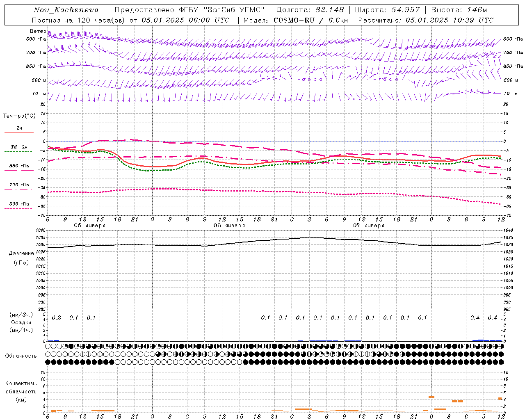Click the 'Рассчитано: 05.01.2025 10:39 UTC' timestamp

click(x=426, y=20)
